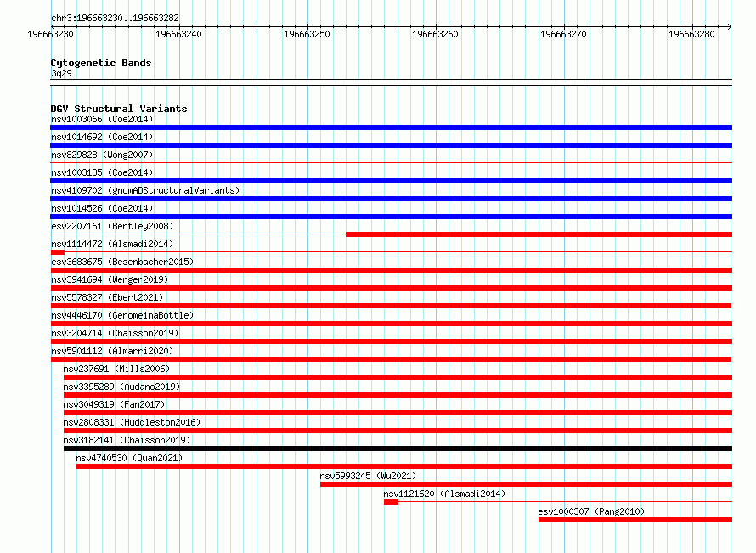Click the red bar under esv1000307
This screenshot has height=553, width=756.
[635, 520]
